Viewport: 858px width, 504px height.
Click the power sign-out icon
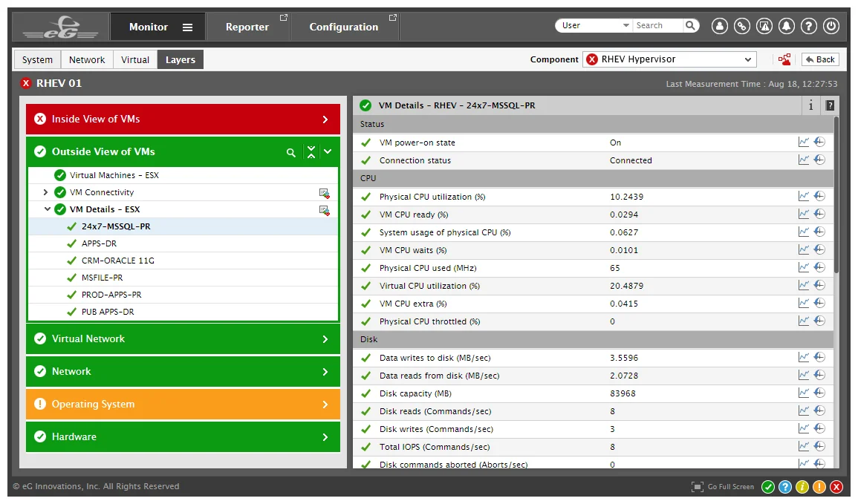coord(831,26)
